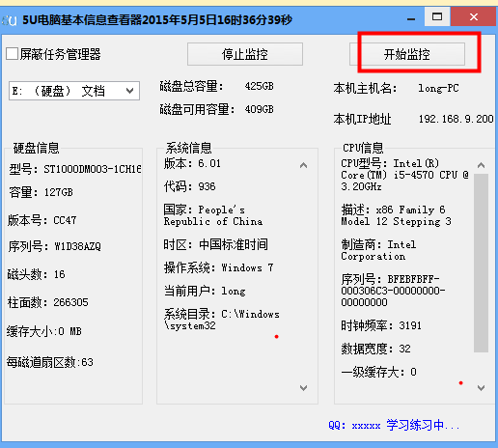Click the 开始监控 button
The image size is (498, 448).
click(x=407, y=54)
